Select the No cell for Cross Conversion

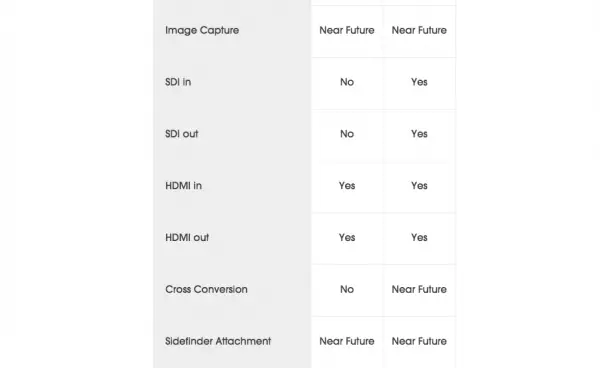tap(347, 289)
